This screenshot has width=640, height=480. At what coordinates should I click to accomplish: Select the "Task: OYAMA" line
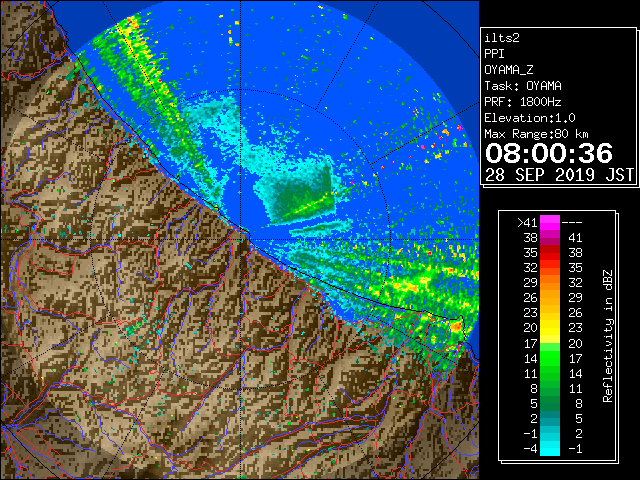click(x=523, y=86)
